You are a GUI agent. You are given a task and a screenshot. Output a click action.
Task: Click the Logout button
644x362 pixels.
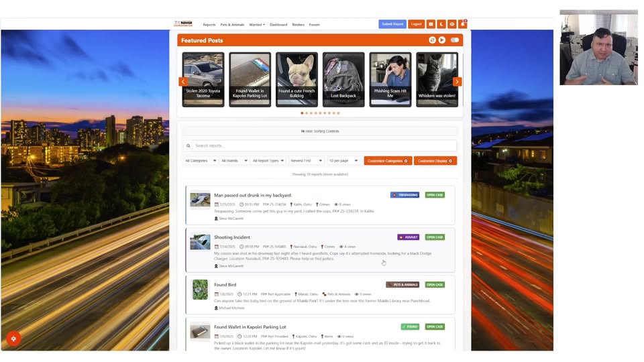tap(416, 24)
